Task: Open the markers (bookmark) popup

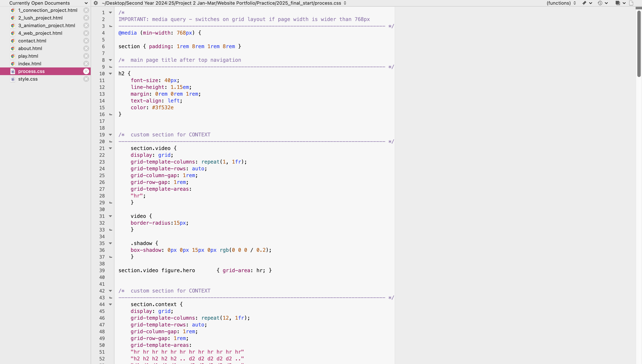Action: [x=584, y=3]
